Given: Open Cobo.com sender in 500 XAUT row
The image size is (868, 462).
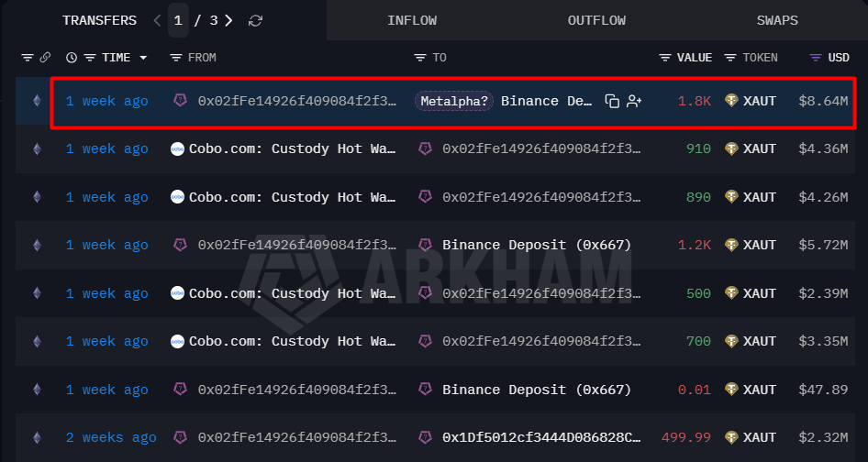Looking at the screenshot, I should (x=293, y=293).
